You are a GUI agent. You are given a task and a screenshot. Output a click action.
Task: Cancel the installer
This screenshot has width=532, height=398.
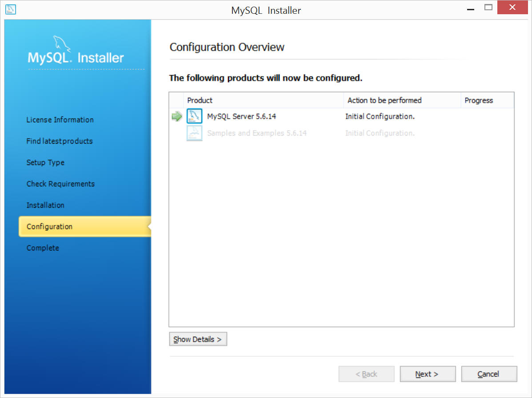pyautogui.click(x=489, y=374)
